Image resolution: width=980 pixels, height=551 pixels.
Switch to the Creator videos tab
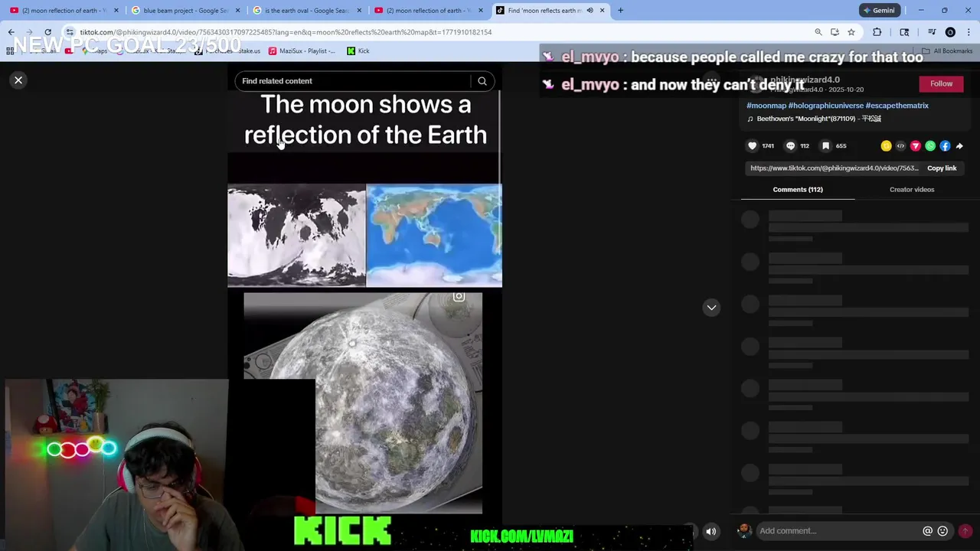coord(912,190)
